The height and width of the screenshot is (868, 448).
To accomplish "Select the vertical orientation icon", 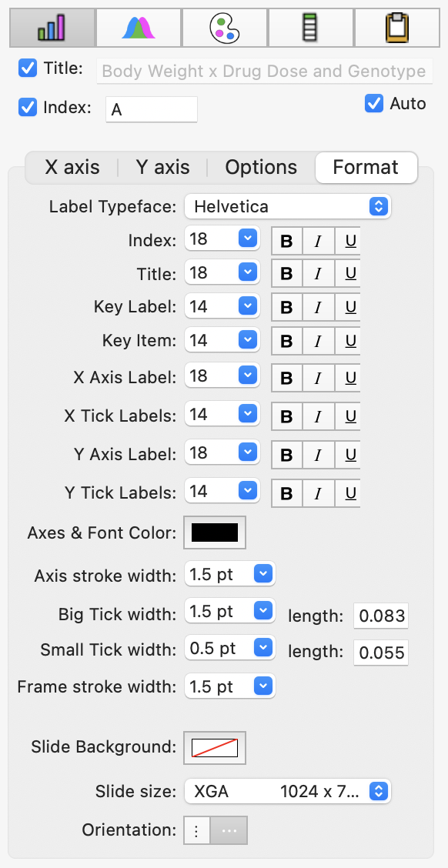I will [x=196, y=830].
